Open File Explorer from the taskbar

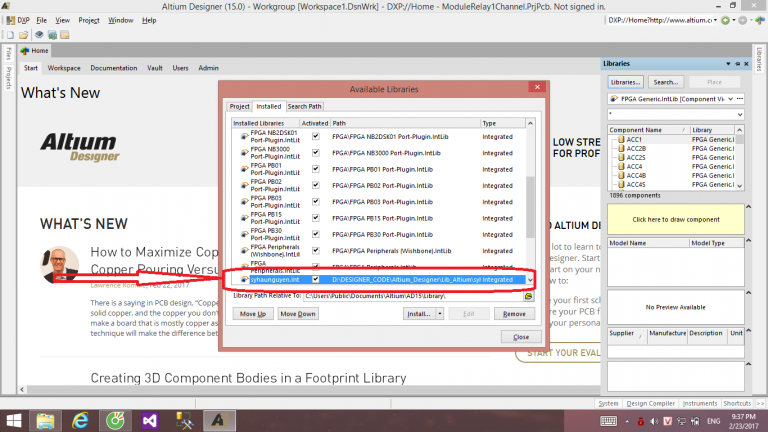coord(46,421)
